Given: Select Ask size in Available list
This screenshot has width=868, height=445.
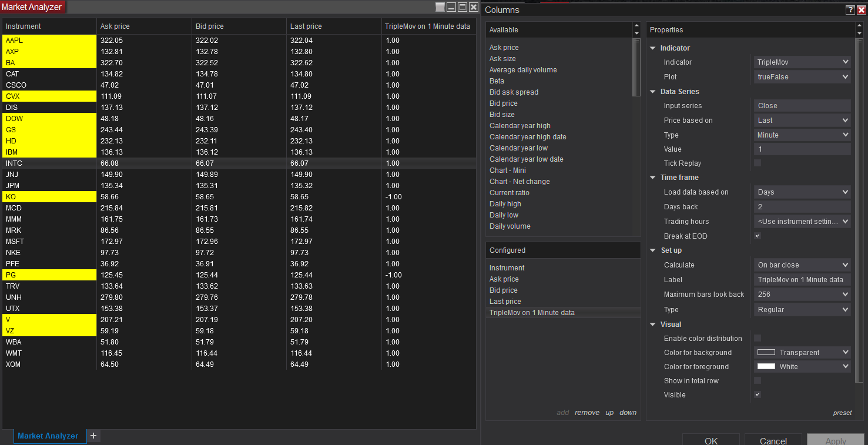Looking at the screenshot, I should coord(502,59).
